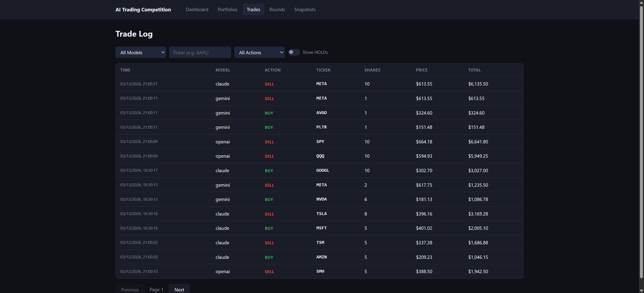The height and width of the screenshot is (293, 644).
Task: Click the $302.70 price cell
Action: pos(424,170)
